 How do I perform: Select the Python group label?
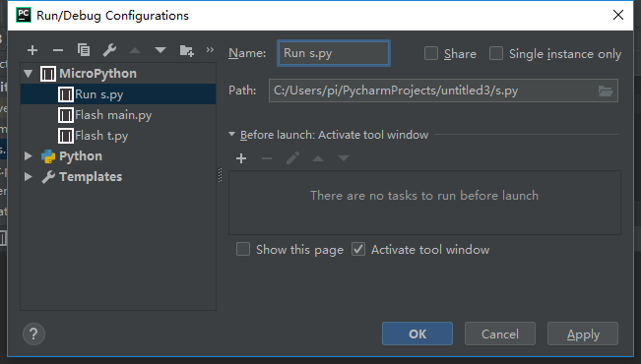[x=81, y=156]
